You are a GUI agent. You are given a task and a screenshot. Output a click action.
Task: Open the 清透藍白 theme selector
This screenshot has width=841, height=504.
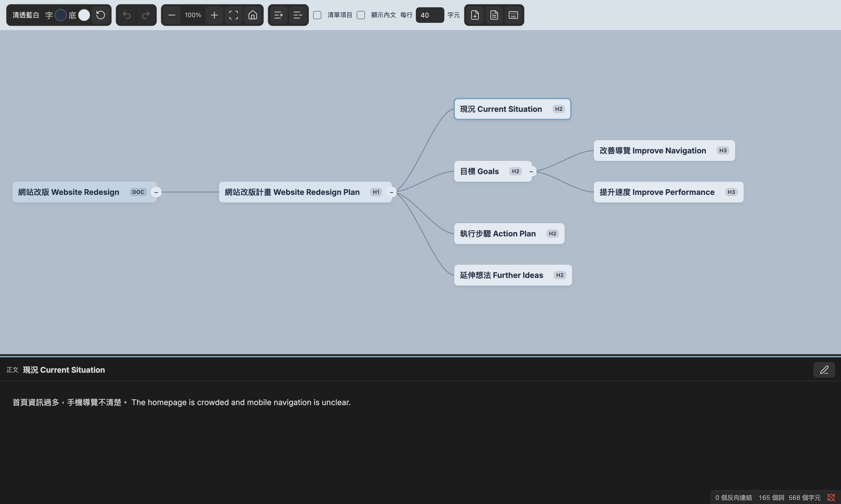(x=26, y=15)
